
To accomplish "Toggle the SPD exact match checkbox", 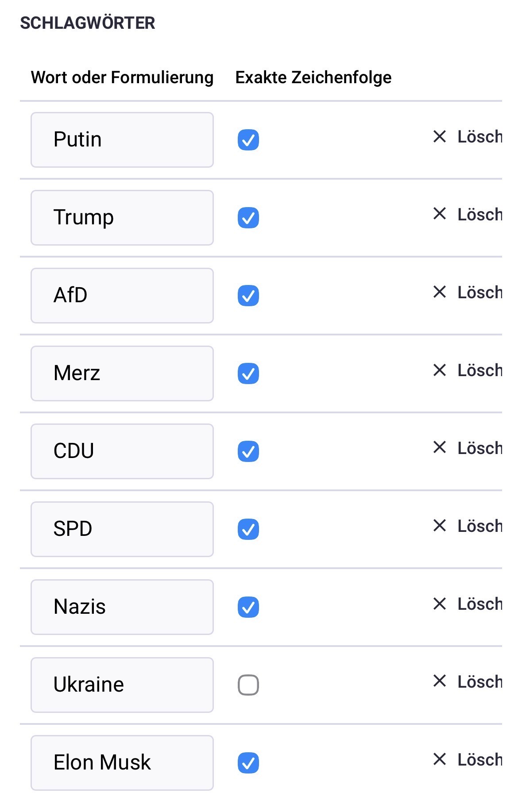I will [x=248, y=529].
